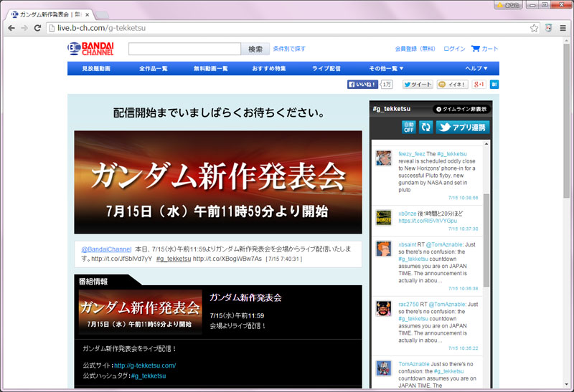Image resolution: width=574 pixels, height=392 pixels.
Task: Click the xbsaint username link
Action: (x=407, y=244)
